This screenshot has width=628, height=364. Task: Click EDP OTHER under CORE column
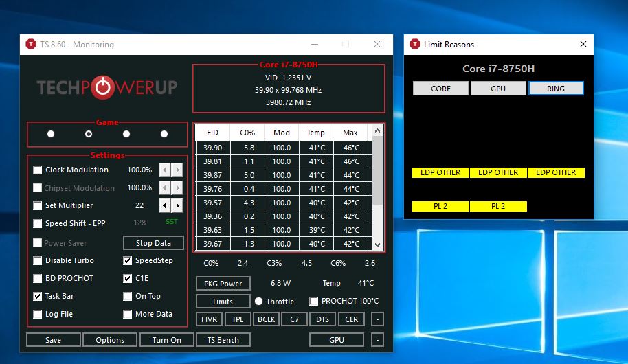(x=440, y=172)
